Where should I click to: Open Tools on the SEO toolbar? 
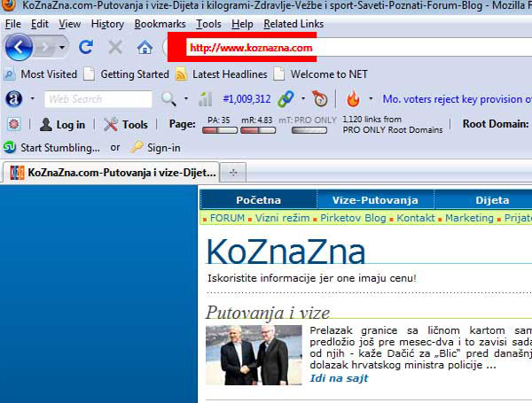click(126, 124)
